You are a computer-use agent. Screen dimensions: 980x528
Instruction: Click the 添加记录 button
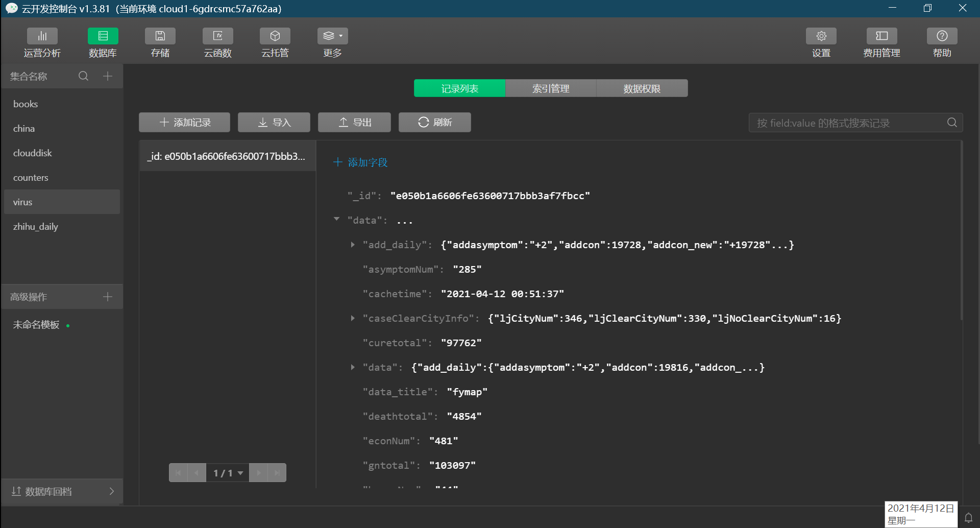pyautogui.click(x=184, y=123)
